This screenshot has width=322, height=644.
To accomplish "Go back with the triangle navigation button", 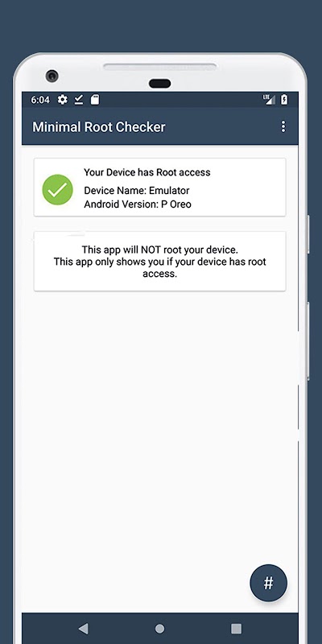I will coord(83,628).
